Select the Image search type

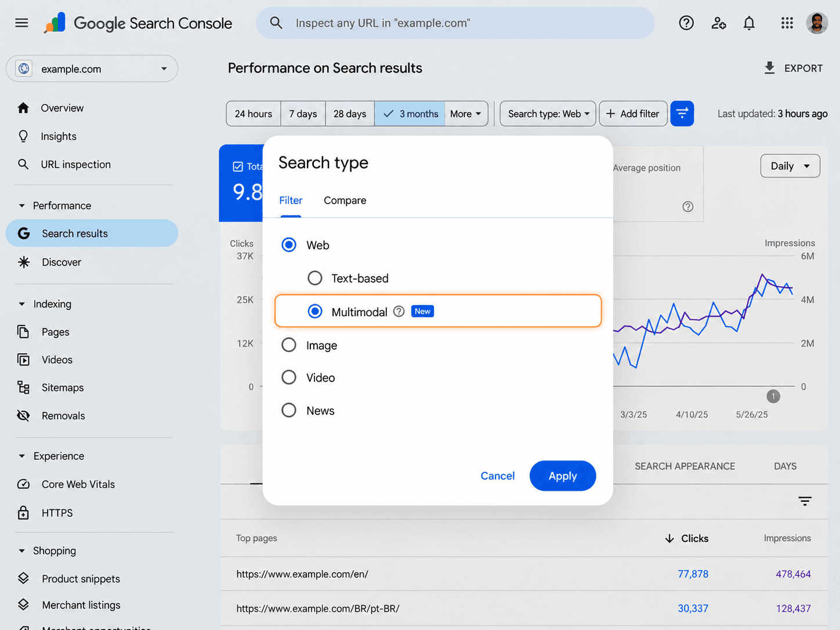click(x=289, y=345)
